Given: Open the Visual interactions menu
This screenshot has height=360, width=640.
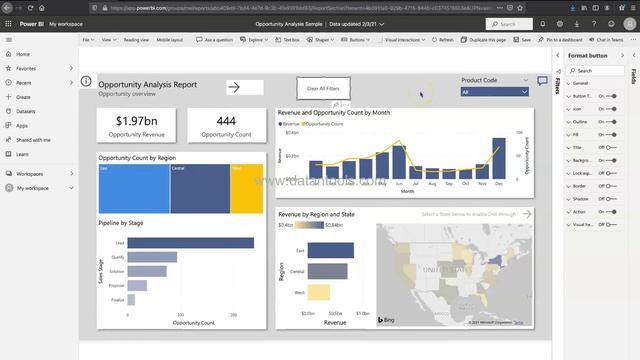Looking at the screenshot, I should tap(405, 40).
